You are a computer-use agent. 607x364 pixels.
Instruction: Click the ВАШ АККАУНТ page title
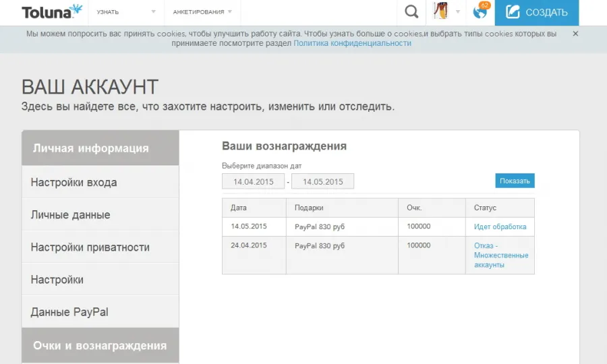coord(90,87)
